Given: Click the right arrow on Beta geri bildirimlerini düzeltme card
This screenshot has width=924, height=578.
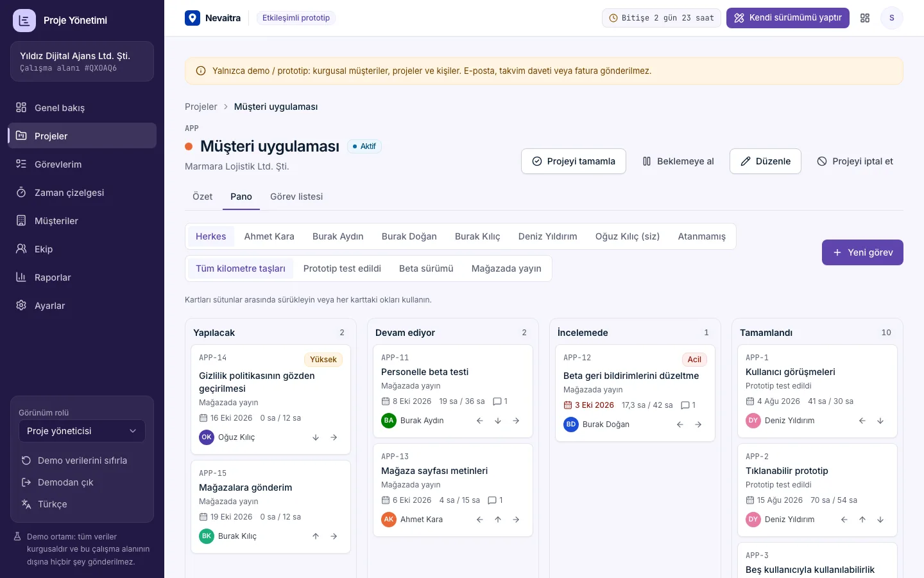Looking at the screenshot, I should (698, 425).
